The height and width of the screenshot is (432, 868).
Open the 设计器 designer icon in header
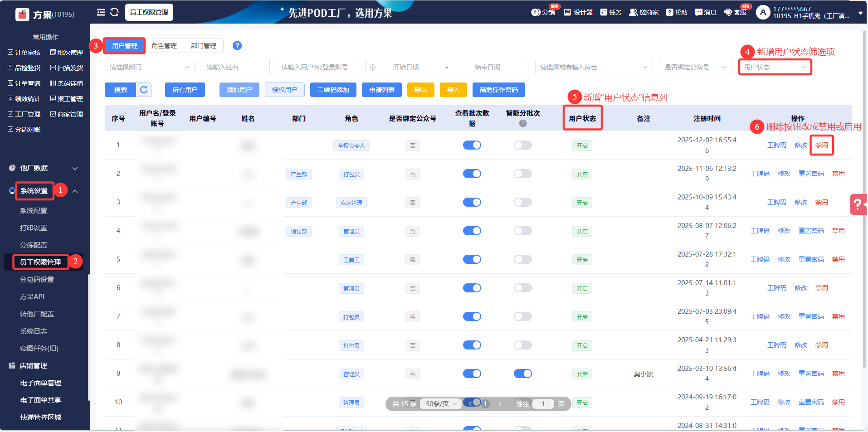(578, 12)
